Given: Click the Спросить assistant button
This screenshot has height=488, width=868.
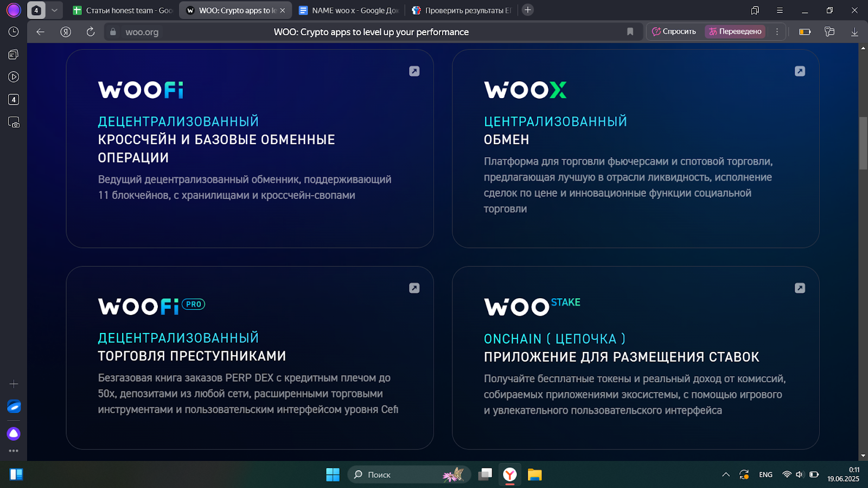Looking at the screenshot, I should point(674,31).
